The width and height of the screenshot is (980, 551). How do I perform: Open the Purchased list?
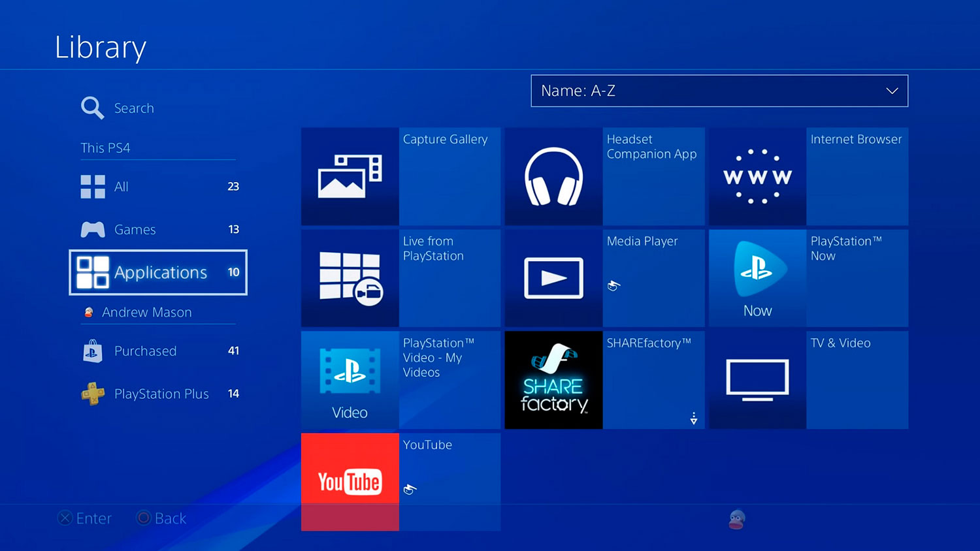click(159, 351)
